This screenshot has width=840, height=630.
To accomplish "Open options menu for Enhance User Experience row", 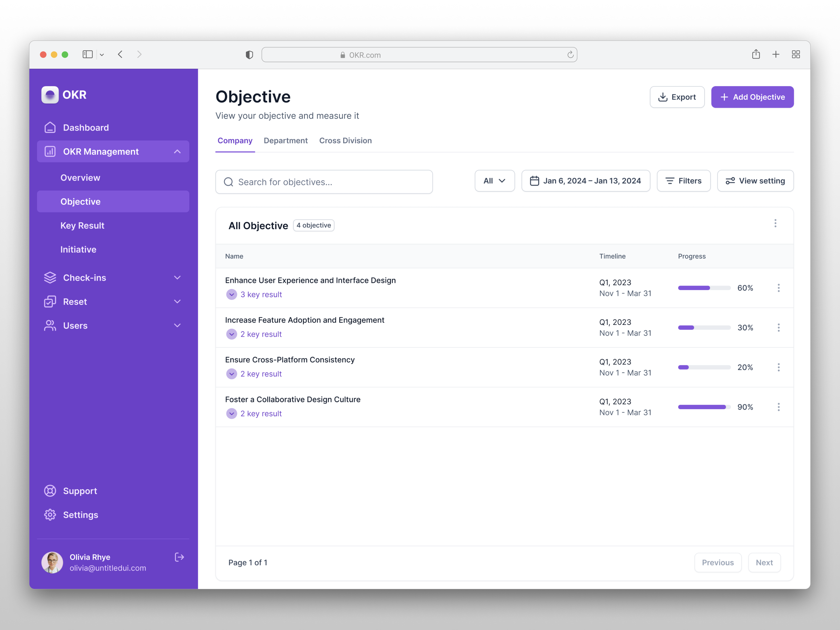I will (x=779, y=288).
